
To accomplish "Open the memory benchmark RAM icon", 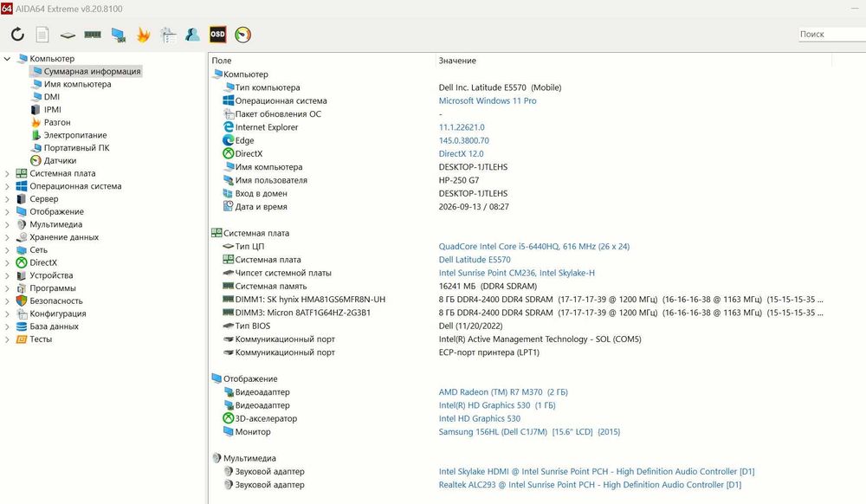I will coord(93,35).
